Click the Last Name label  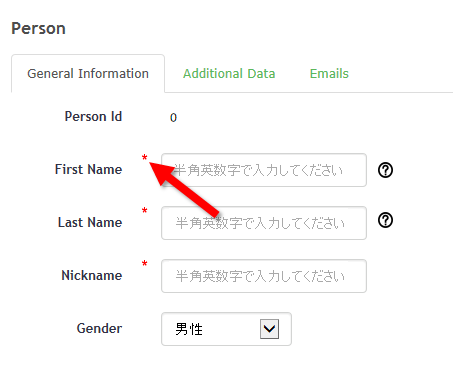[90, 222]
